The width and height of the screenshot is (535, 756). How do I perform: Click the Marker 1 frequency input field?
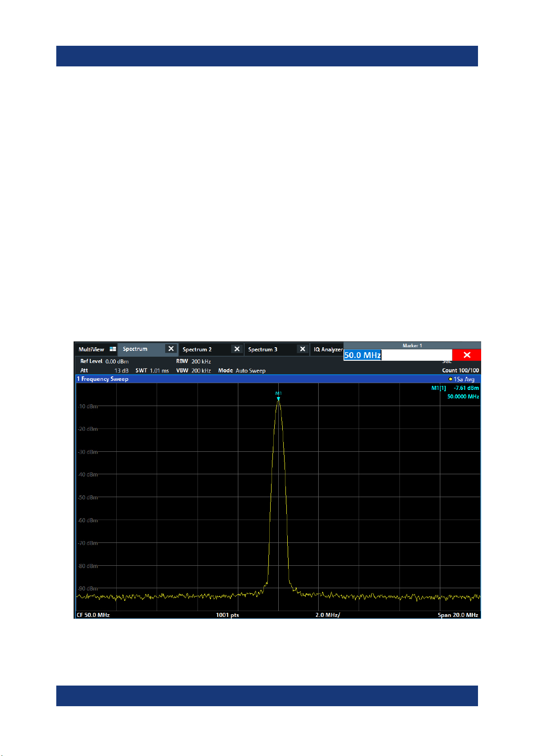pyautogui.click(x=398, y=355)
